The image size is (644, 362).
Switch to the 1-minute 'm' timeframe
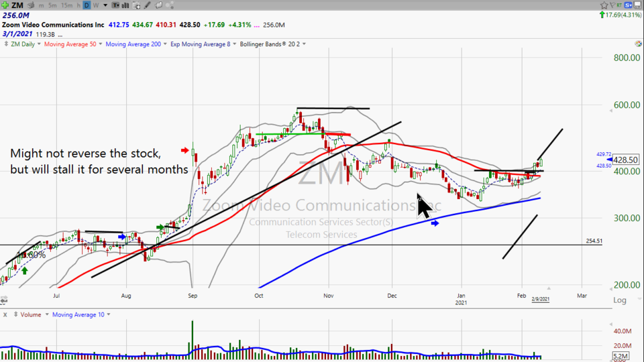click(41, 5)
